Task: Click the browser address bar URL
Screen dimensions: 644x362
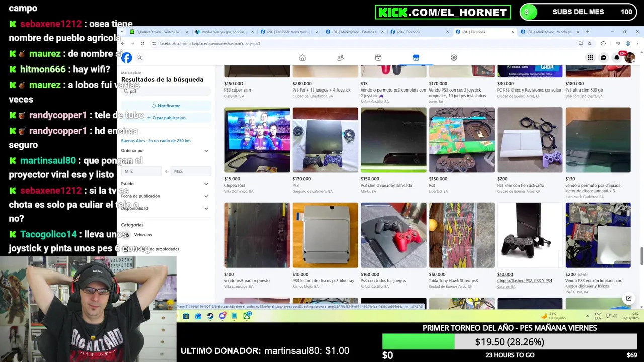Action: (210, 43)
